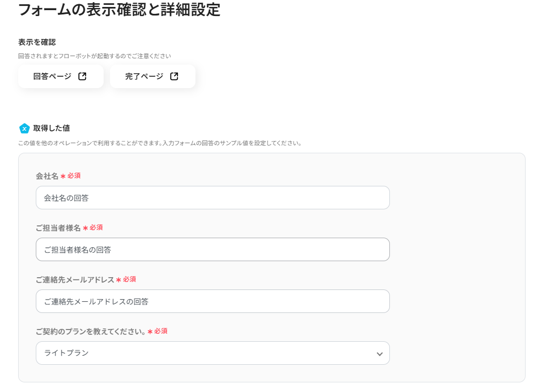540x392 pixels.
Task: Click the red asterisk beside ご担当者様名
Action: [85, 228]
